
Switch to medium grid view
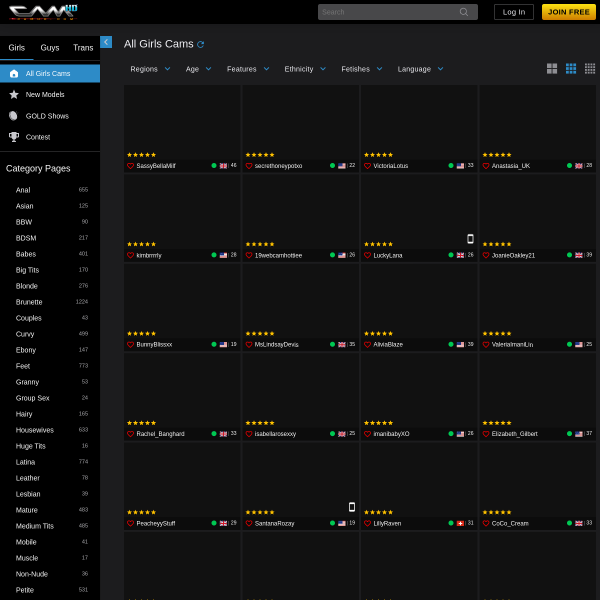(571, 68)
